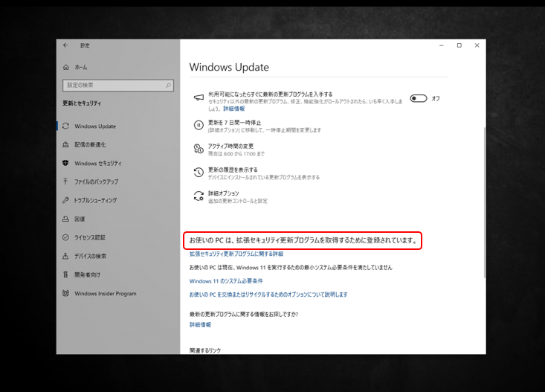The height and width of the screenshot is (392, 545).
Task: Click the back arrow in the settings title bar
Action: click(x=66, y=45)
